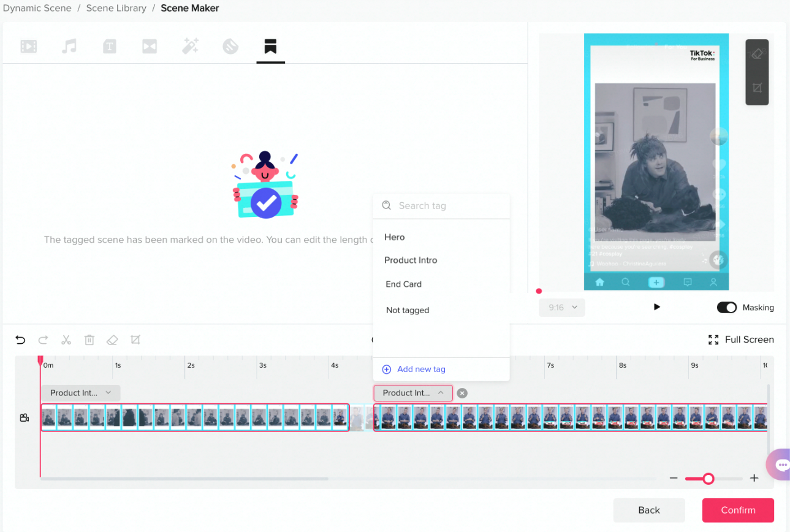790x532 pixels.
Task: Switch to the bookmark Tags tab
Action: [270, 46]
